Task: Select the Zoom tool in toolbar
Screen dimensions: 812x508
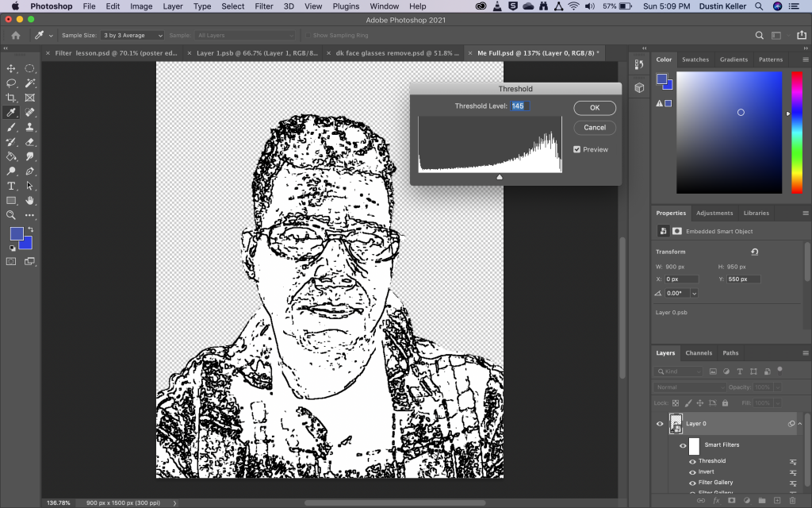Action: tap(12, 215)
